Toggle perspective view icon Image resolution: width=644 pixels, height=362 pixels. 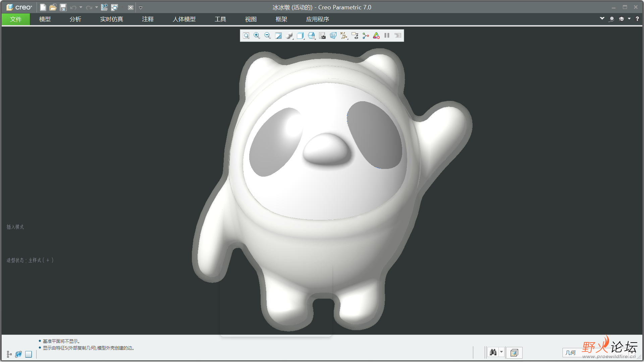click(333, 36)
